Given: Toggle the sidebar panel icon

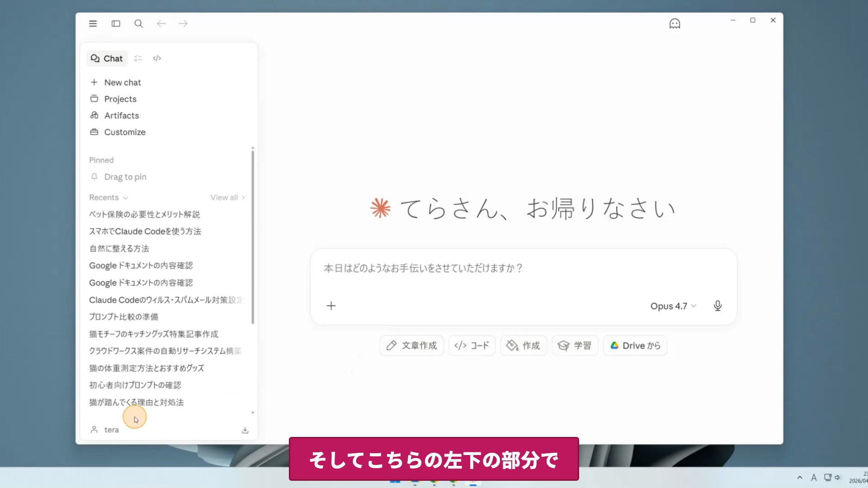Looking at the screenshot, I should pyautogui.click(x=116, y=23).
